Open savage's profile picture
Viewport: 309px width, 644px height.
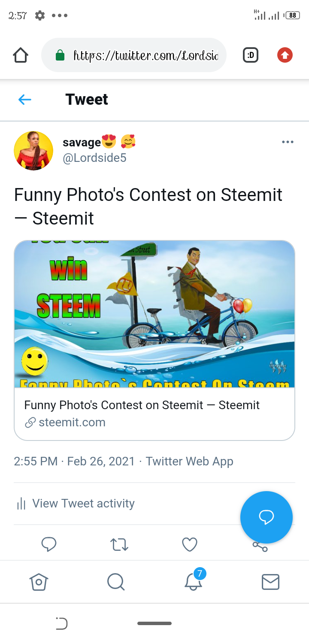(33, 151)
